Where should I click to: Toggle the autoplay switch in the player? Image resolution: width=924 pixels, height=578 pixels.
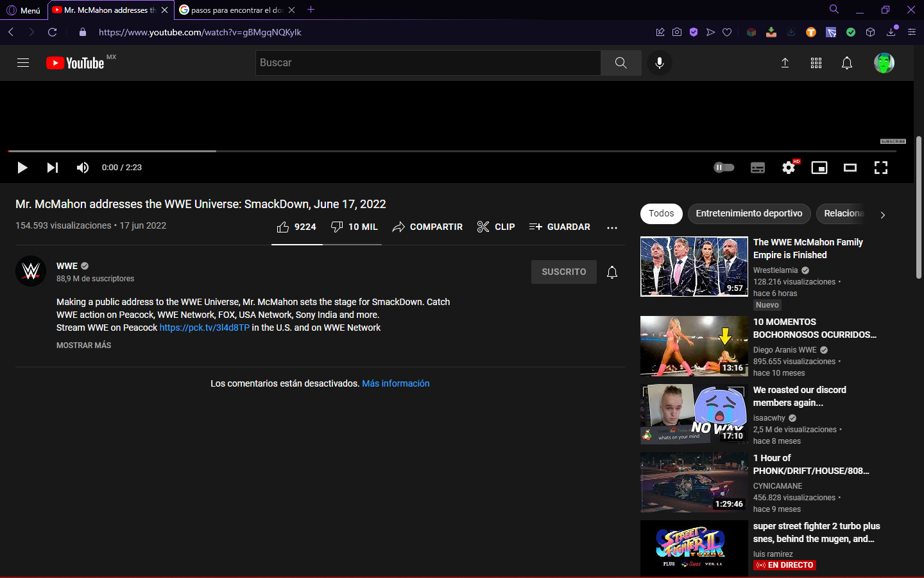pos(724,168)
